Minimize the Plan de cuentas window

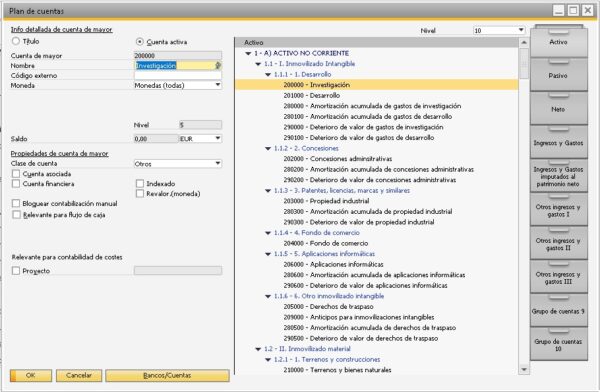pyautogui.click(x=559, y=10)
